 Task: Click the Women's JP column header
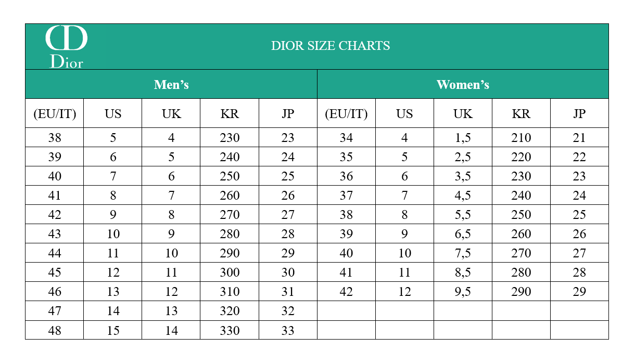click(579, 113)
